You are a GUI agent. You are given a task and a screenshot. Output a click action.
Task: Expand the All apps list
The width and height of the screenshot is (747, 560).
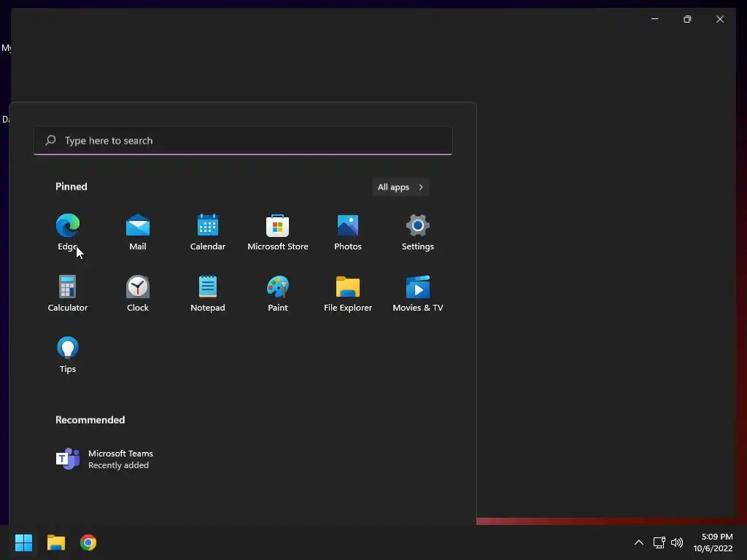click(x=400, y=187)
